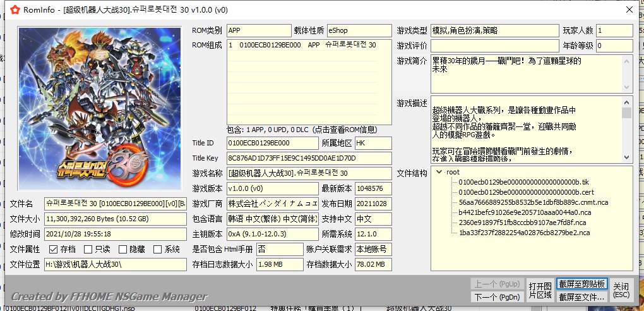Collapse the root node in file structure tree

pos(439,172)
